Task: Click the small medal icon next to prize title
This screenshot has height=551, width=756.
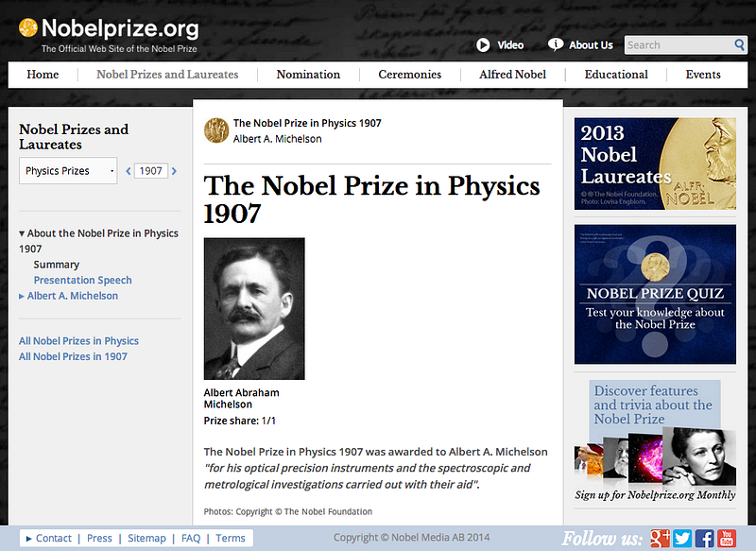Action: point(216,130)
